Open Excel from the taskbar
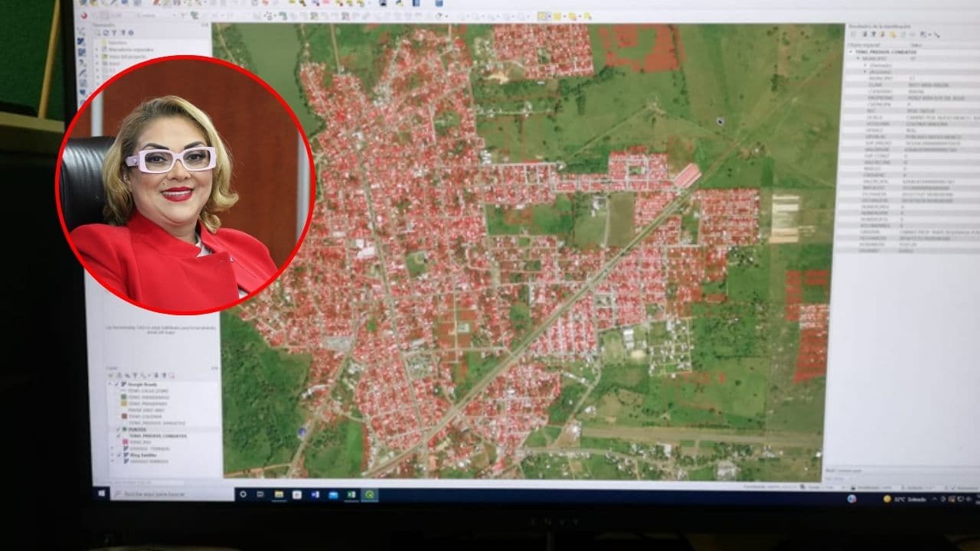980x551 pixels. point(351,494)
